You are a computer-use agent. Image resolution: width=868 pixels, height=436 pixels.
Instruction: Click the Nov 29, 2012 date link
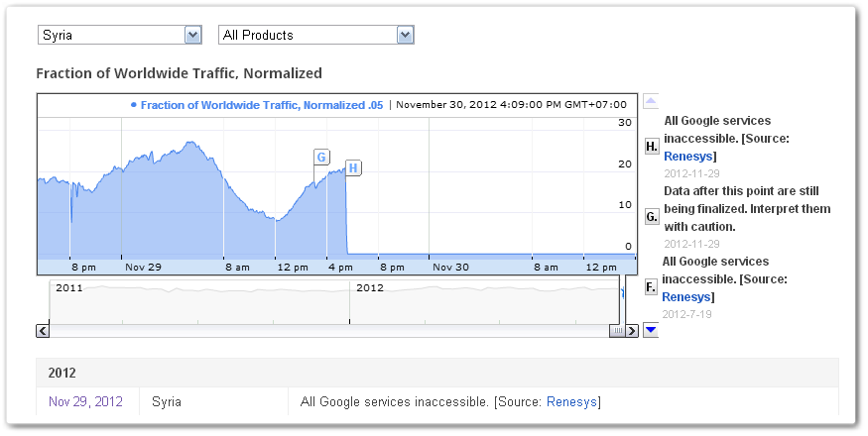(85, 401)
